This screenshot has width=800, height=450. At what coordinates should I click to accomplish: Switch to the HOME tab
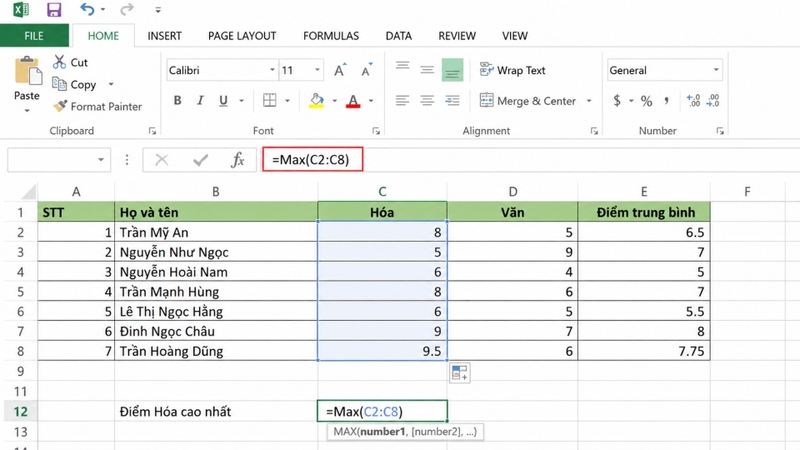pos(103,36)
